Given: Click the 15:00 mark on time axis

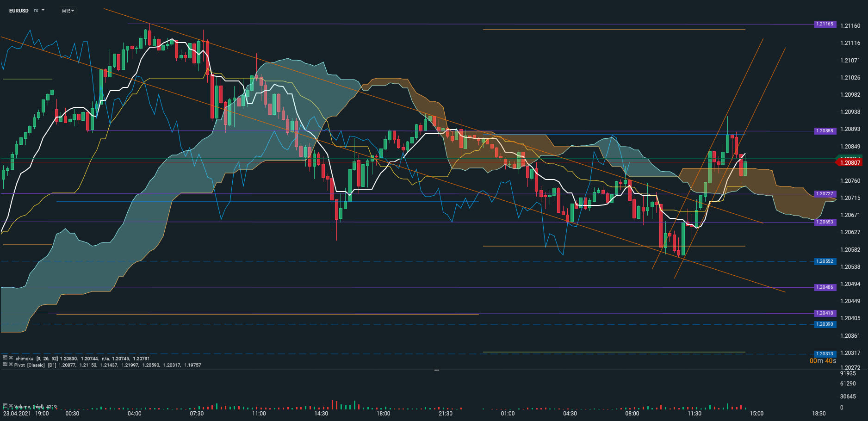Looking at the screenshot, I should [x=756, y=414].
